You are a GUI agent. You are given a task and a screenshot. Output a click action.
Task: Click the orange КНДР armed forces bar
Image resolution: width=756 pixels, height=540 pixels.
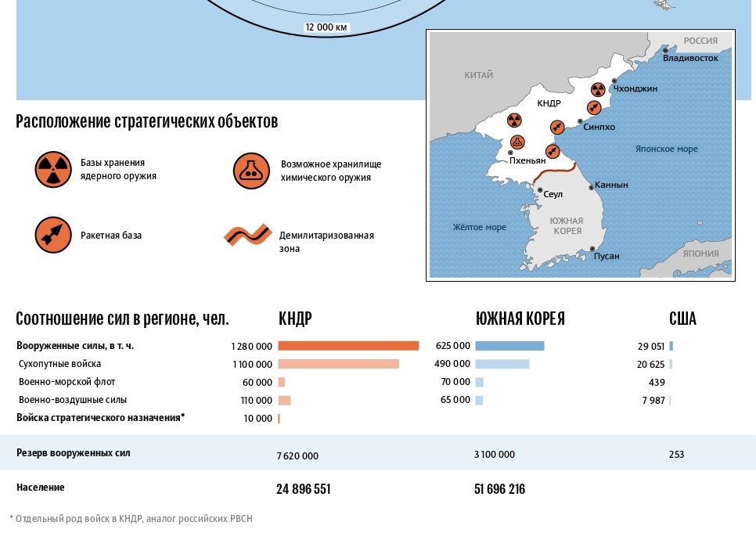tap(348, 346)
